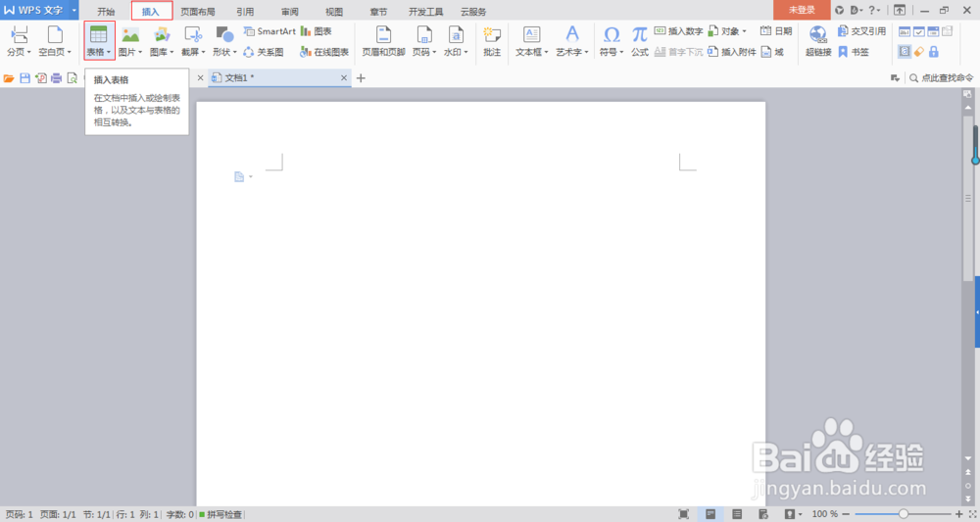Click 插入附件 insert attachment
Screen dimensions: 980x522
coord(732,53)
